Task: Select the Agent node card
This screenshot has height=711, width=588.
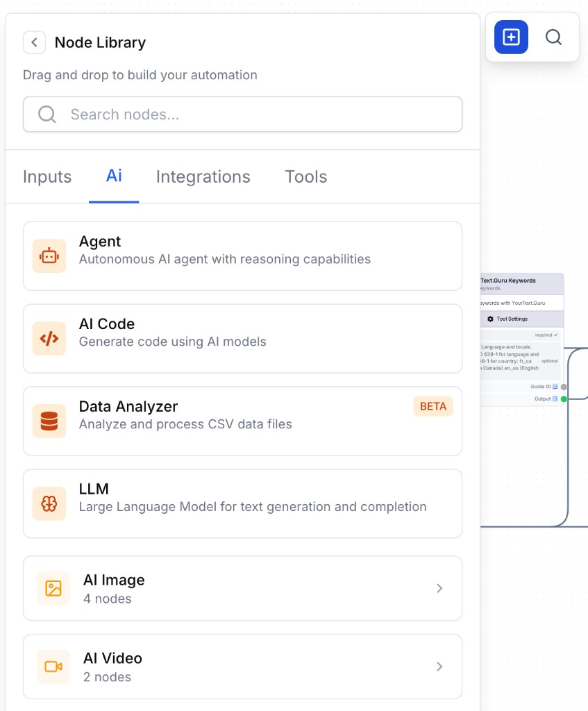Action: tap(242, 256)
